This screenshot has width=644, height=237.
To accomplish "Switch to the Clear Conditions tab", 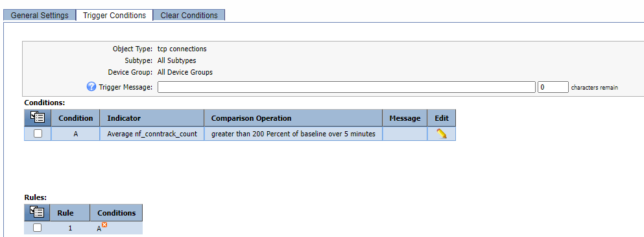I will [x=189, y=15].
